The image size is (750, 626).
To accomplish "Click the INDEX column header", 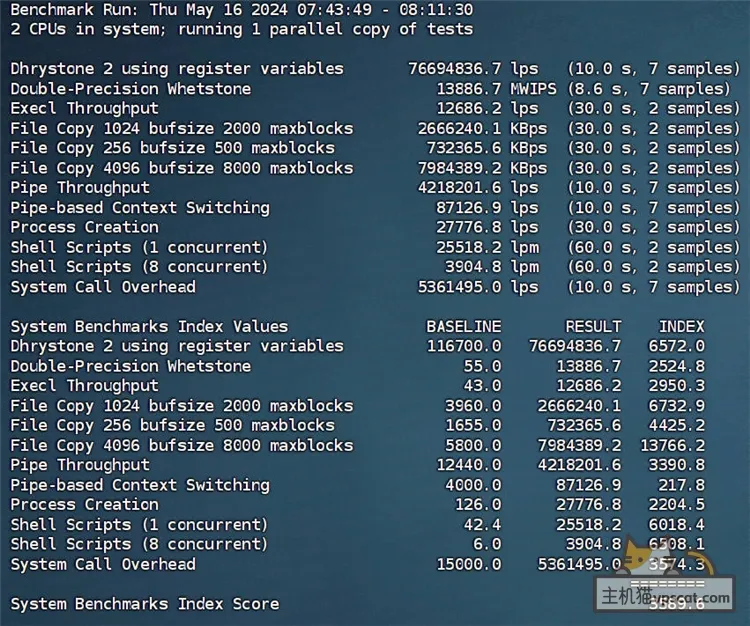I will [681, 326].
